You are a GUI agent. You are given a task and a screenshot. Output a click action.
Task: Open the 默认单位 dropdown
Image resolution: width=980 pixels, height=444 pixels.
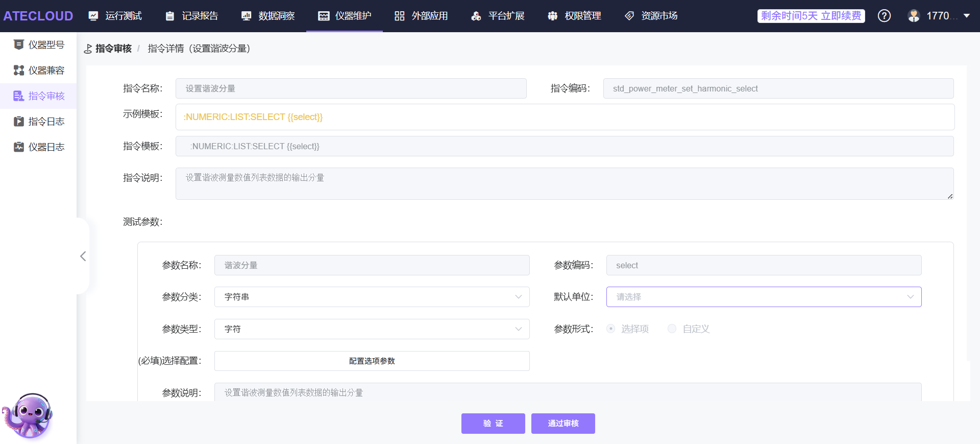(764, 297)
